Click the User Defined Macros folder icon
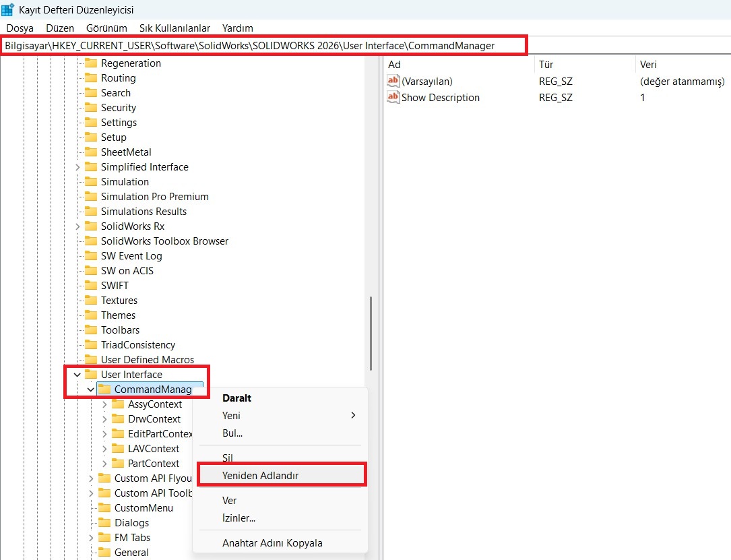This screenshot has height=560, width=731. coord(91,359)
